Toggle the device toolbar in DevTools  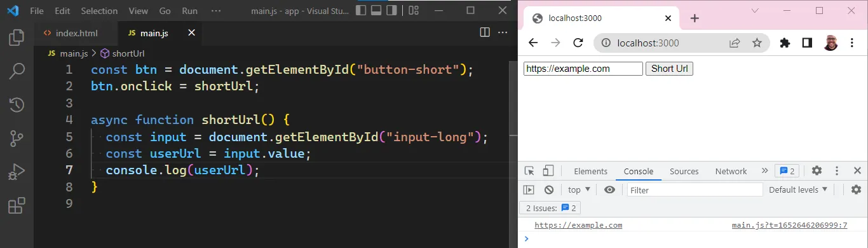point(548,170)
